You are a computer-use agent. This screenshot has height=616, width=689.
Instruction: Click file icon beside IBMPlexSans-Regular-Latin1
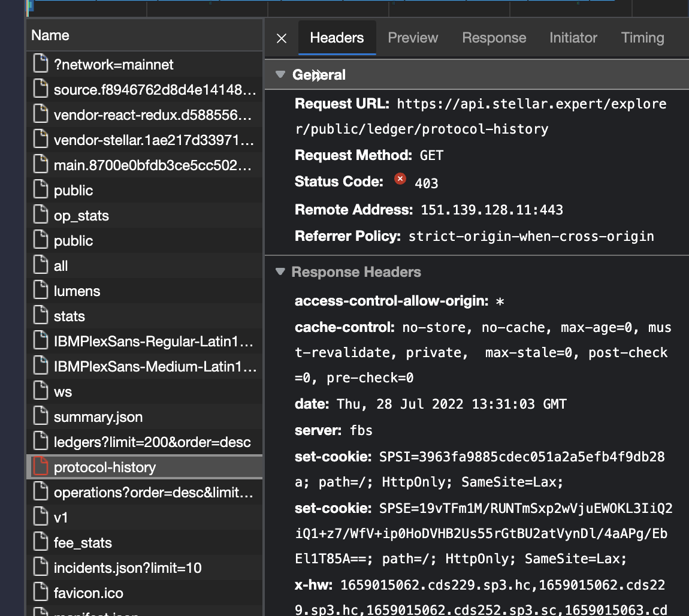(40, 340)
